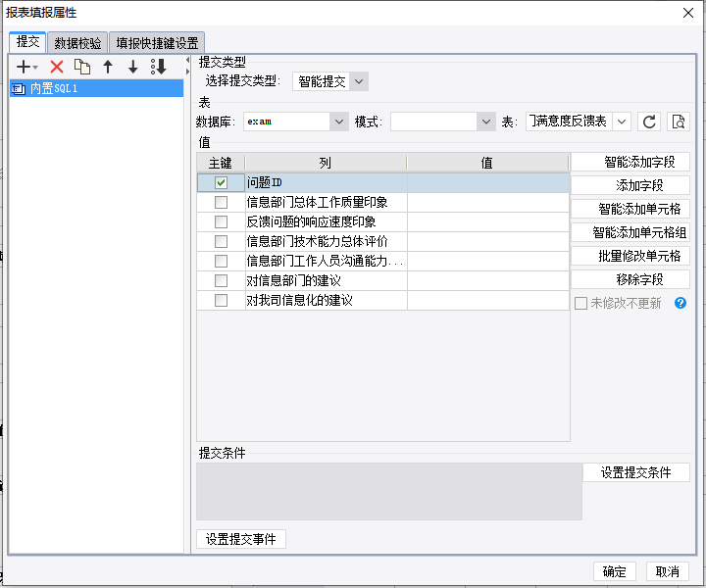Check primary key for 信息部门工作人员沟通能力
The image size is (706, 588).
[x=221, y=261]
